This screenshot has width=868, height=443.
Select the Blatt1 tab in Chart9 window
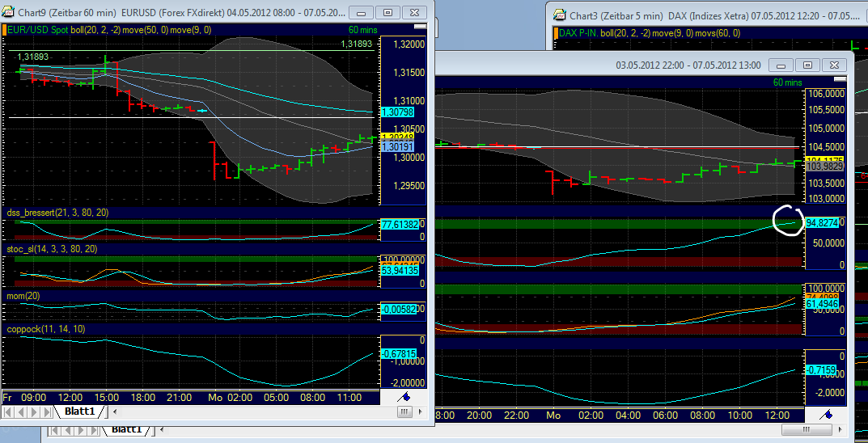[x=80, y=411]
